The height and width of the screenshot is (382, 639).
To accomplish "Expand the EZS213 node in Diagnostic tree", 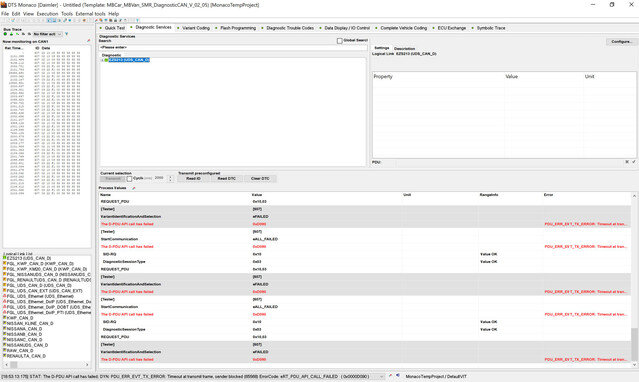I will click(x=102, y=60).
